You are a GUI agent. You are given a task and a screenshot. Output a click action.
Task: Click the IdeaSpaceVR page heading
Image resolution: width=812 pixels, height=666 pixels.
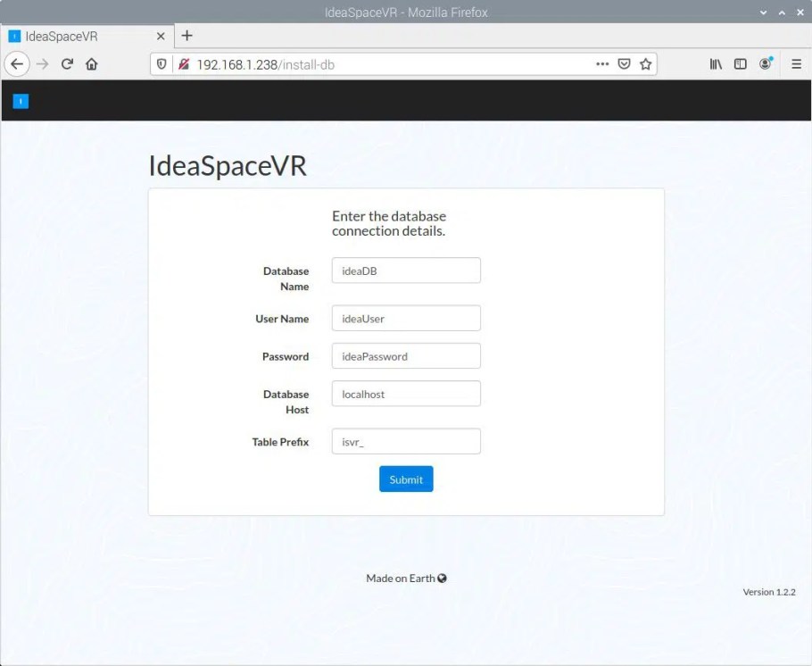[228, 166]
